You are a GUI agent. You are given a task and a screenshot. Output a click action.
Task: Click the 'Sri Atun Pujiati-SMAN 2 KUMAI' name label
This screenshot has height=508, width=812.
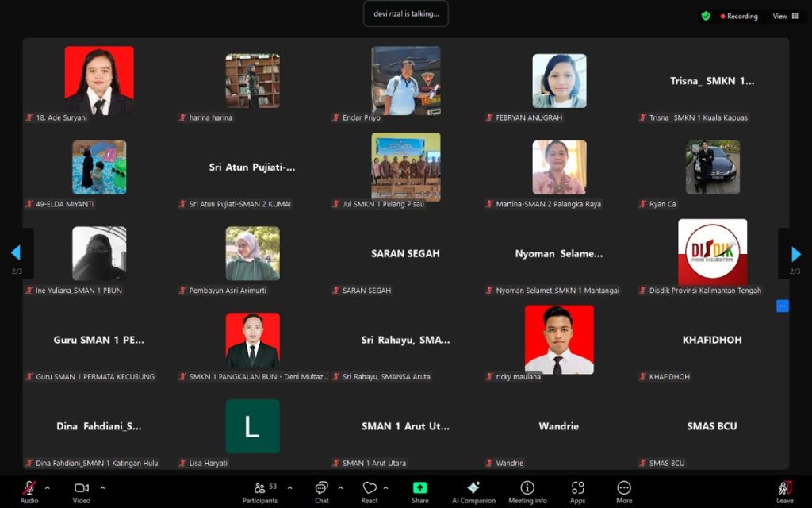[239, 204]
